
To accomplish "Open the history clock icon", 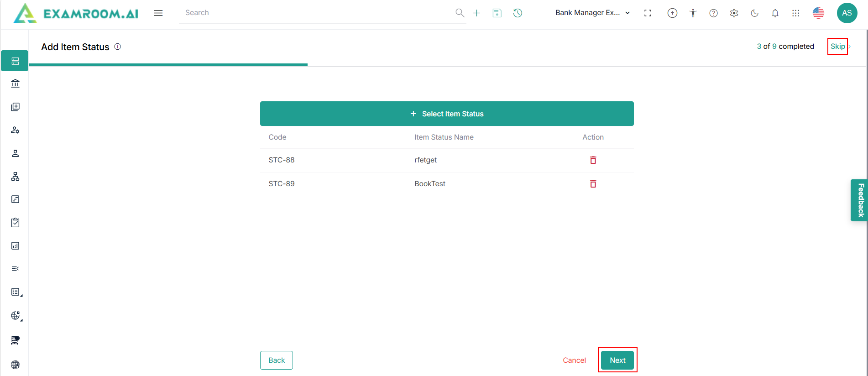I will [518, 13].
